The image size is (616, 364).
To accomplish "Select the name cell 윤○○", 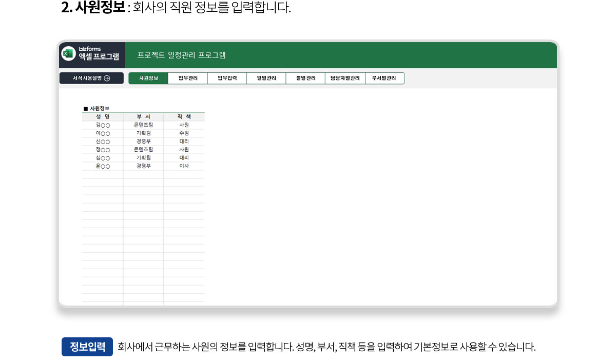I will (103, 166).
